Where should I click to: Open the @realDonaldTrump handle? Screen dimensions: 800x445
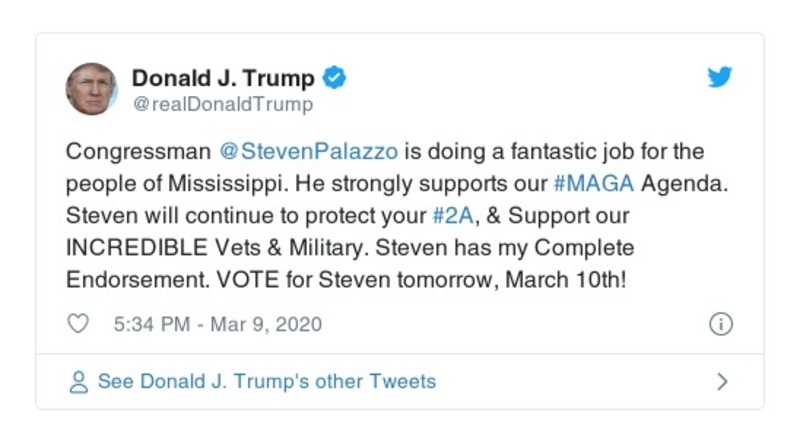pyautogui.click(x=222, y=104)
